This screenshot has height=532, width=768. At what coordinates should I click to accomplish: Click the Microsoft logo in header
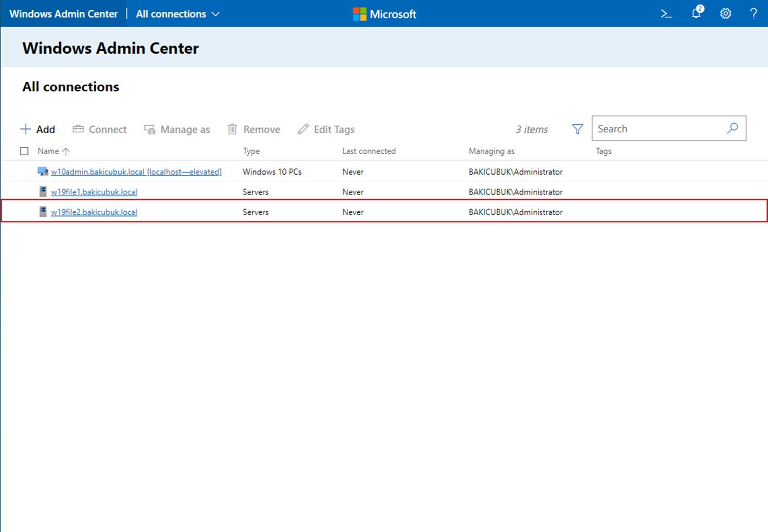coord(385,14)
